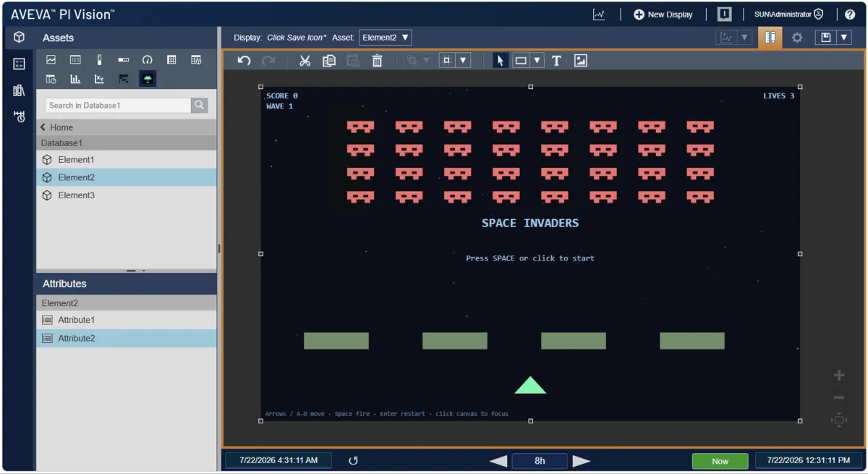Viewport: 868px width, 474px height.
Task: Save the display
Action: pos(826,38)
